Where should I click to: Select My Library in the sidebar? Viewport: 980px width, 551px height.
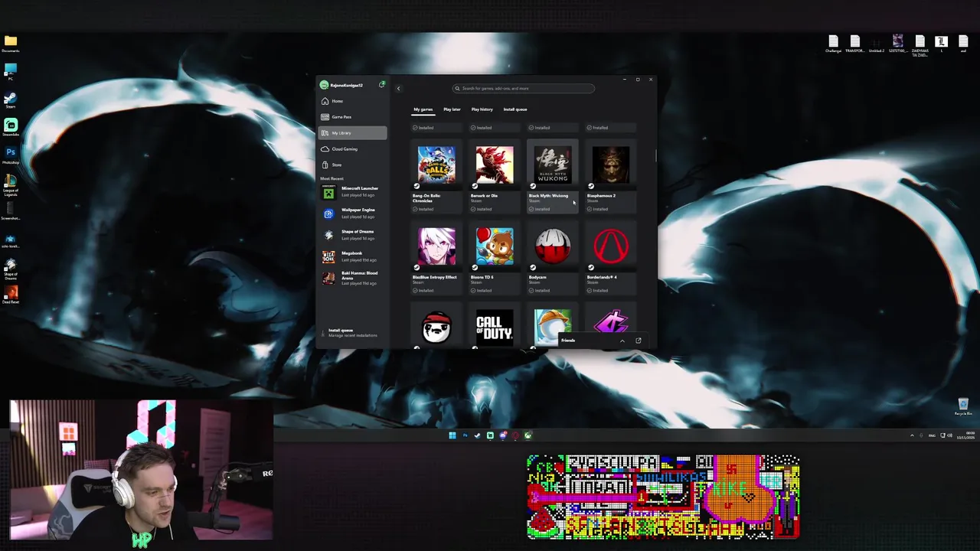tap(352, 133)
